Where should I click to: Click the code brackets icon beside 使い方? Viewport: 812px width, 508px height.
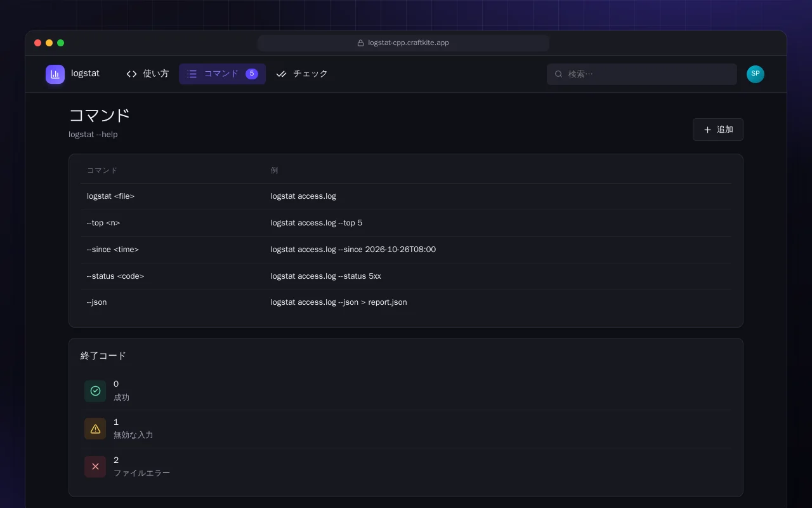(131, 74)
